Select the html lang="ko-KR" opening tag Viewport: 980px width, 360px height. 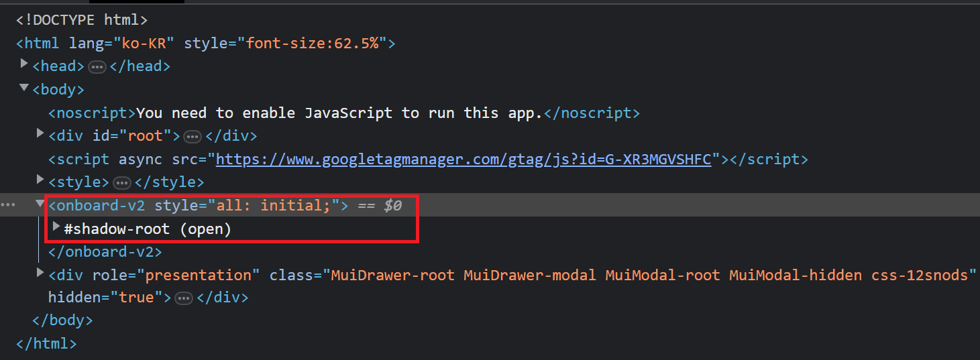(x=206, y=44)
